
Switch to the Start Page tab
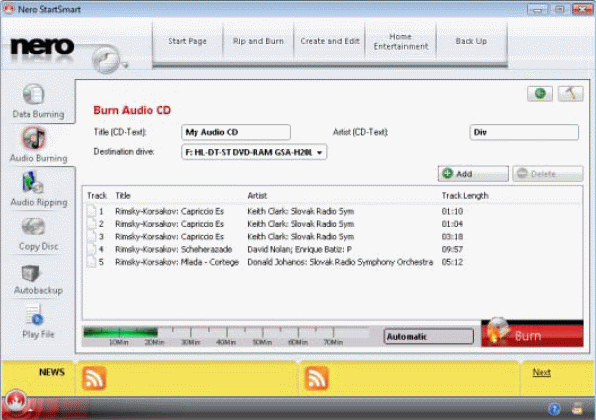tap(187, 41)
